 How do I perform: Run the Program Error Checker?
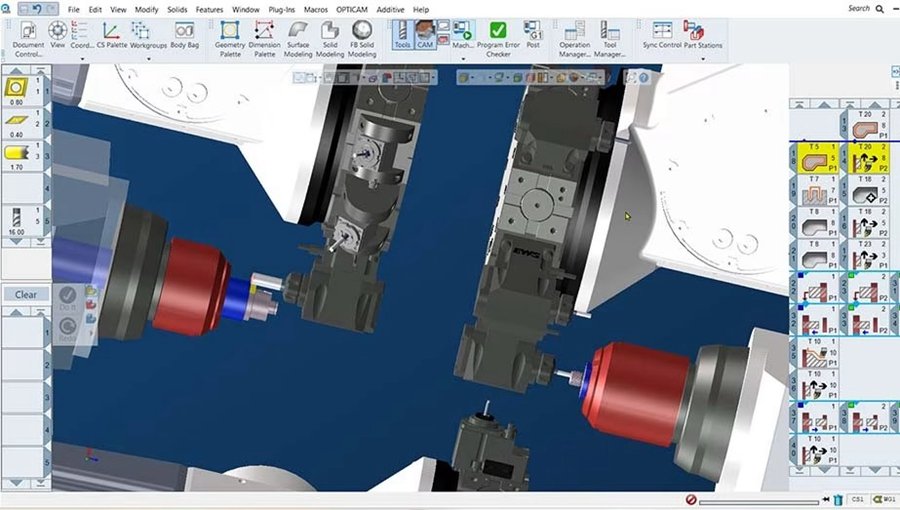pyautogui.click(x=498, y=38)
